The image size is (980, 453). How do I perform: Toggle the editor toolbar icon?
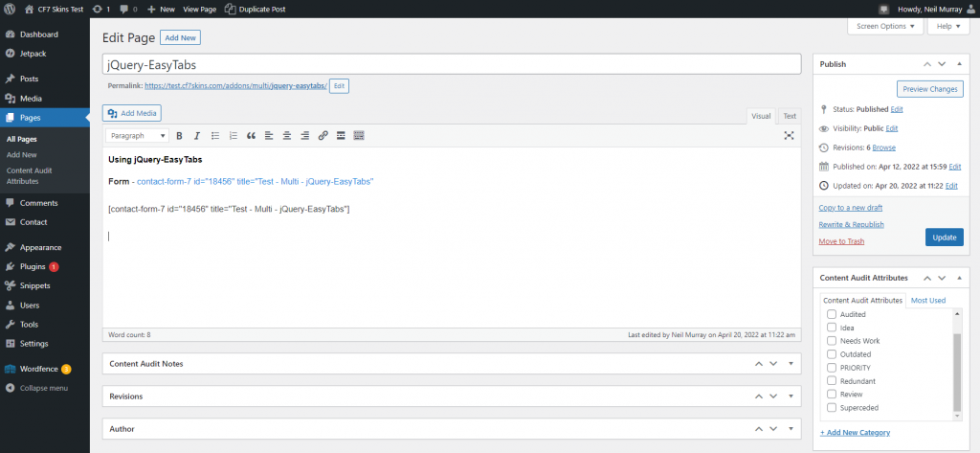359,136
